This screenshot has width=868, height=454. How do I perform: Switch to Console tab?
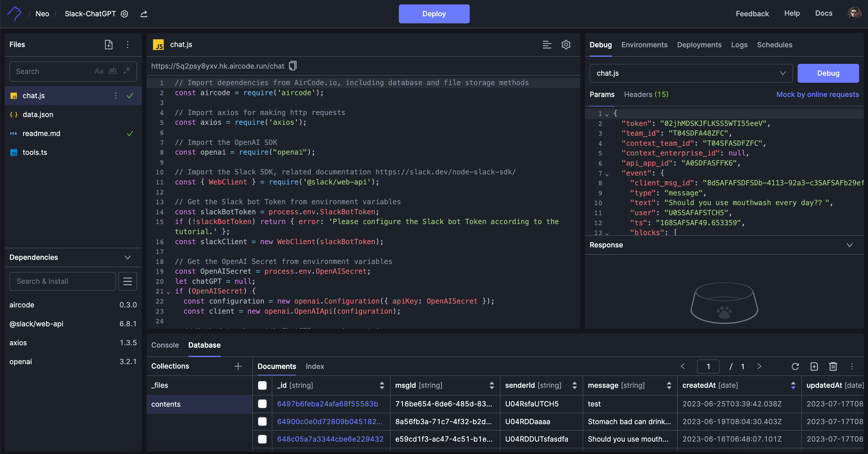(x=165, y=345)
